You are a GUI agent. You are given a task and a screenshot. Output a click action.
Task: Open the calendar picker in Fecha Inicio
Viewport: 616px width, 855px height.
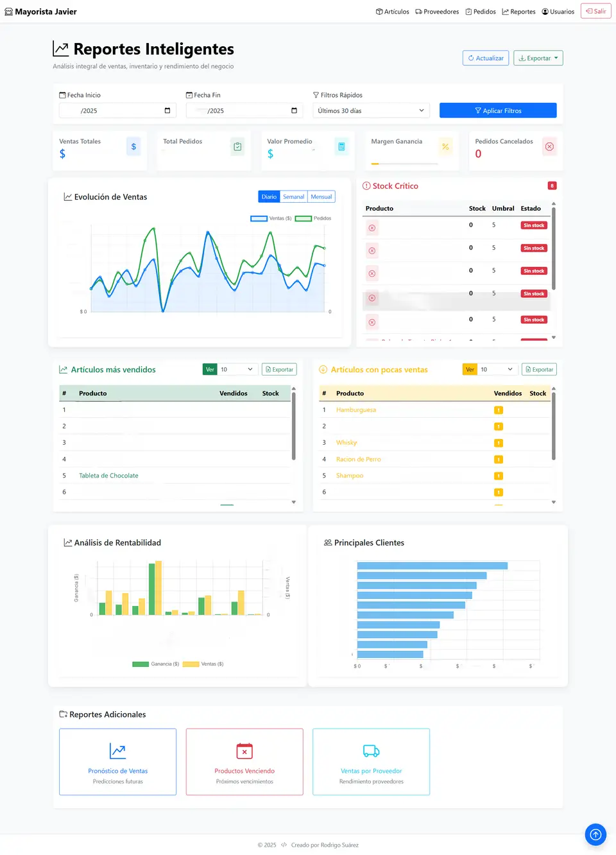pos(167,110)
